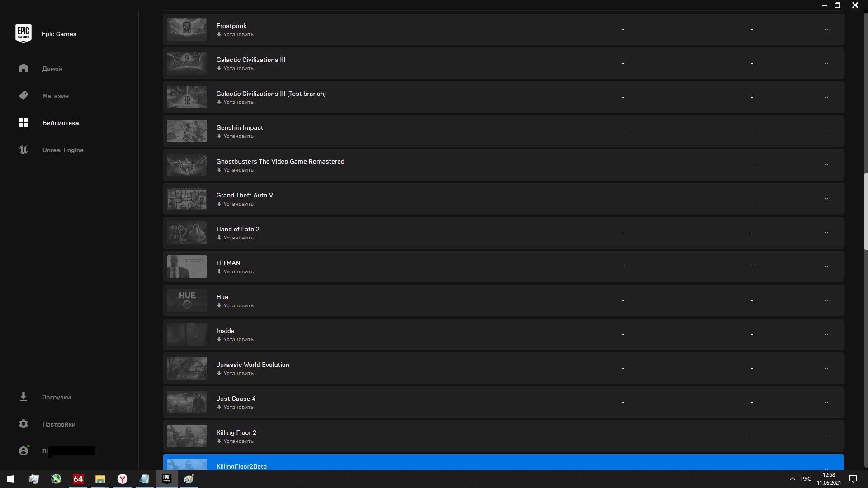Open Yandex Browser from taskbar
This screenshot has height=488, width=868.
tap(122, 479)
